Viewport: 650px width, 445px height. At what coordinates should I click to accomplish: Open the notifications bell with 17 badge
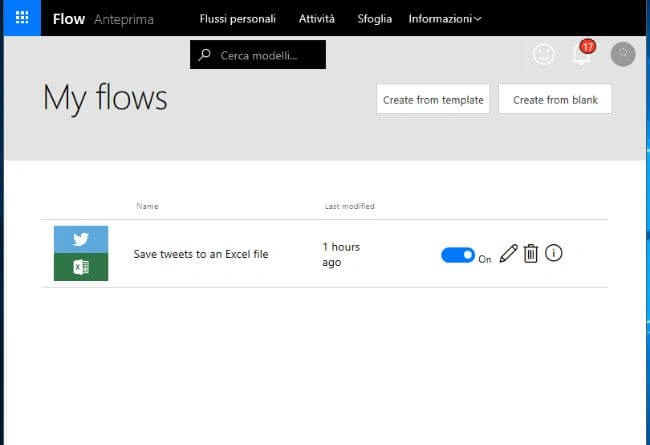(582, 53)
